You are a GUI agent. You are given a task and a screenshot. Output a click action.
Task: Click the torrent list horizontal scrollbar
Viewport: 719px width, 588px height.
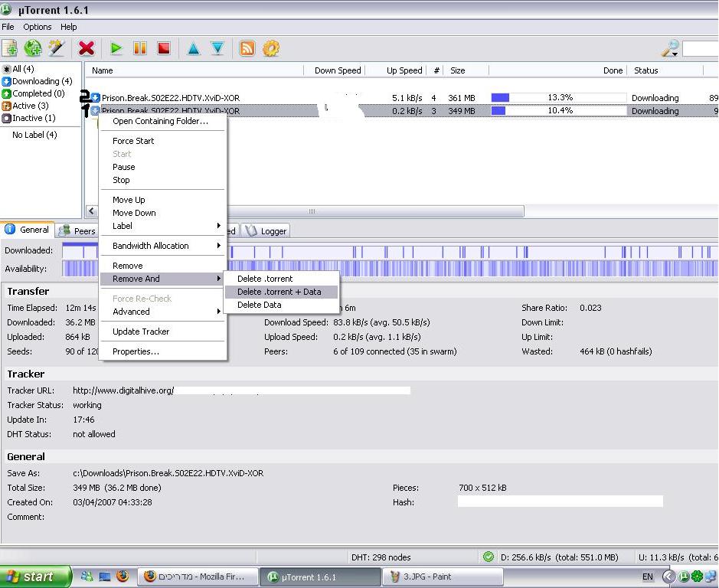pos(312,211)
